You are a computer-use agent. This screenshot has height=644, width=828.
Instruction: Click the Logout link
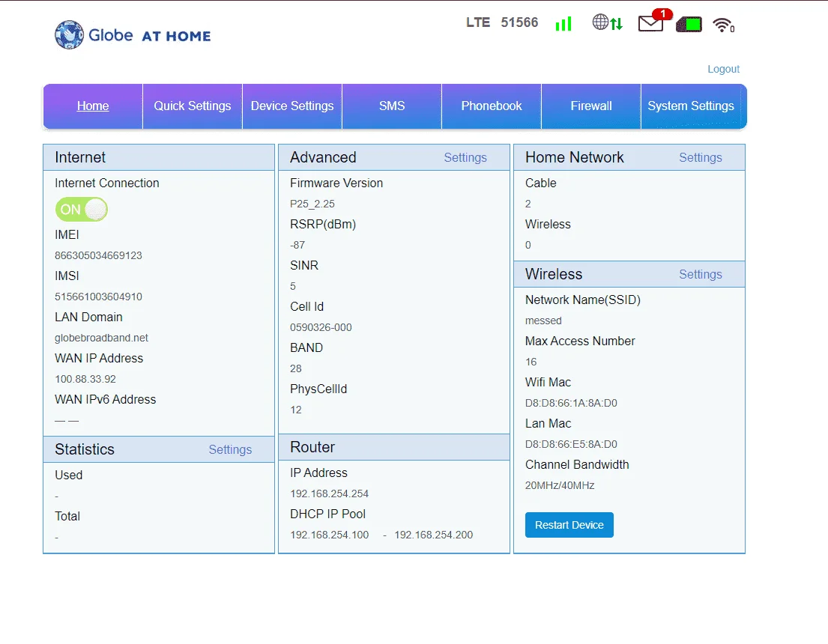tap(723, 69)
